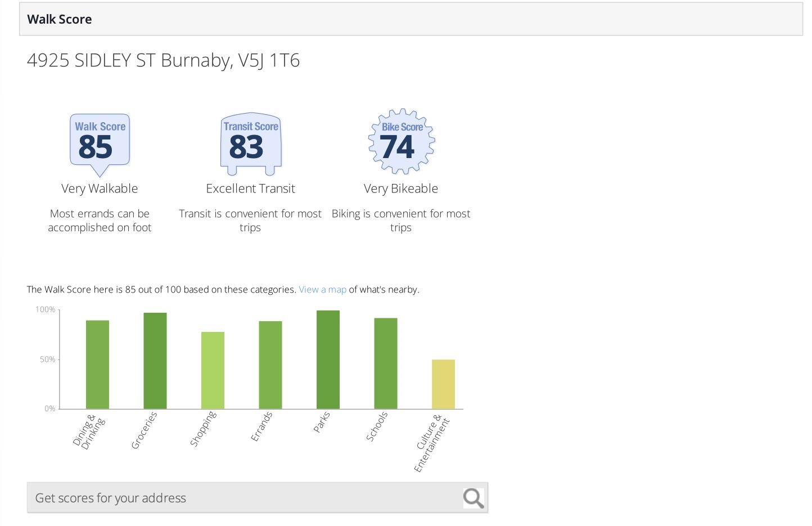The height and width of the screenshot is (526, 812).
Task: Open the View a map link
Action: (322, 289)
